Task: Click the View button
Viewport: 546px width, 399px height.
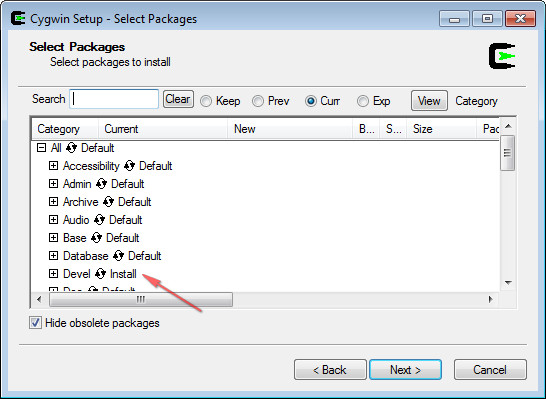Action: pyautogui.click(x=429, y=101)
